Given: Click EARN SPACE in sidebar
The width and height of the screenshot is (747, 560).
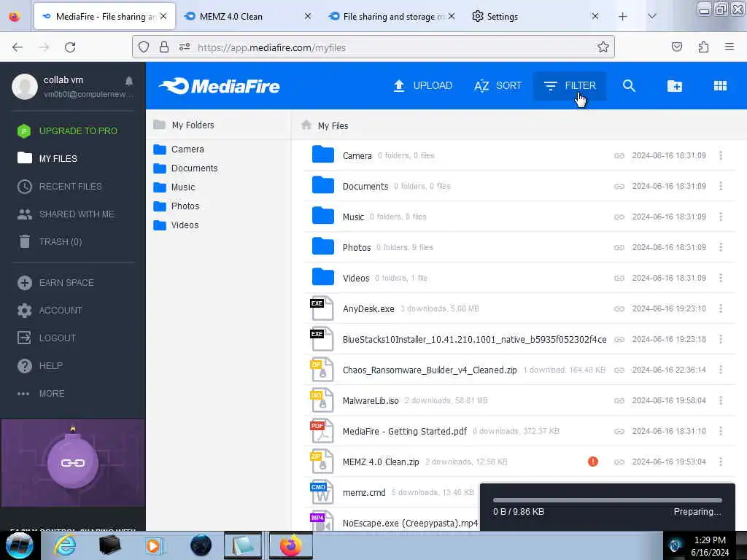Looking at the screenshot, I should point(55,283).
